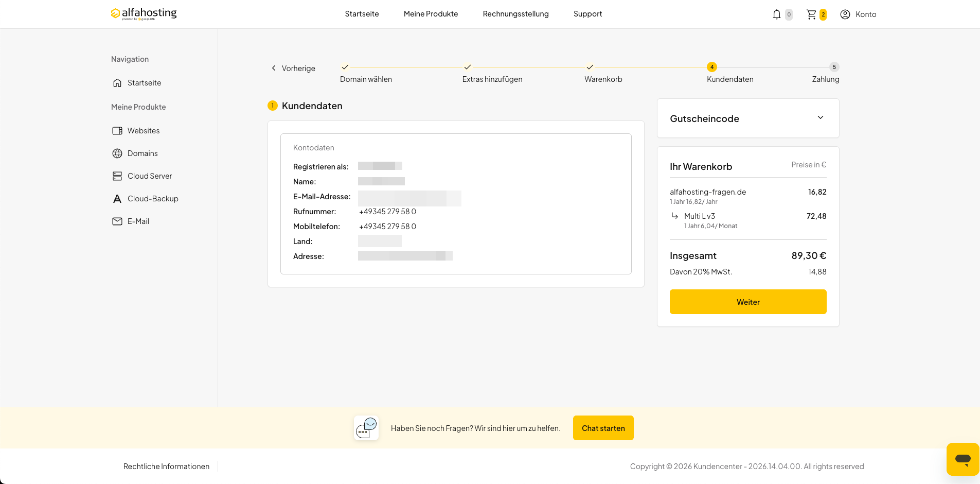Select Cloud Server in the sidebar

150,176
